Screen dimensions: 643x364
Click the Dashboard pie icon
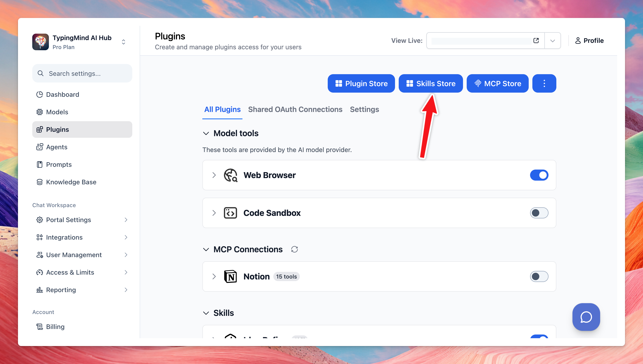(x=39, y=94)
